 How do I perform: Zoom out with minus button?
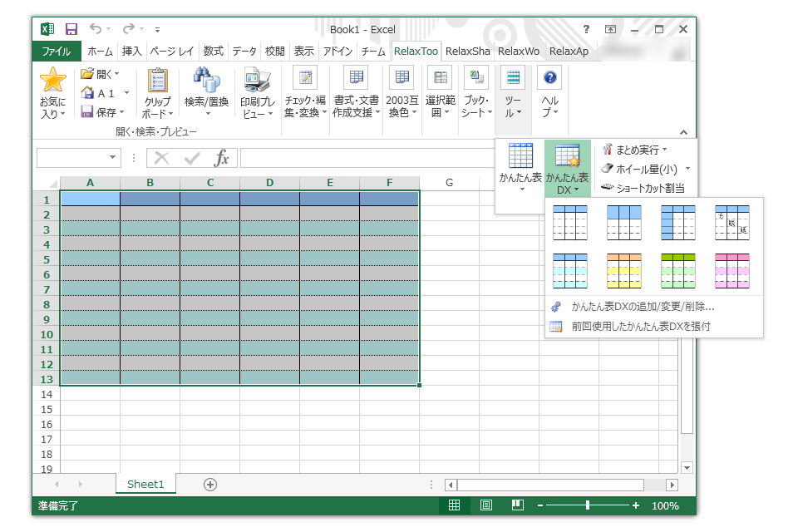(x=540, y=505)
